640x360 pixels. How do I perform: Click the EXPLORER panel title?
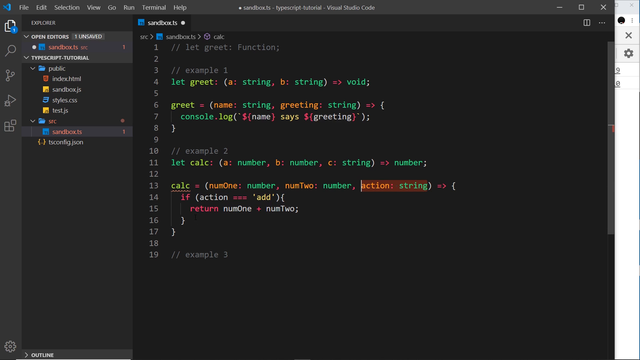(x=43, y=23)
